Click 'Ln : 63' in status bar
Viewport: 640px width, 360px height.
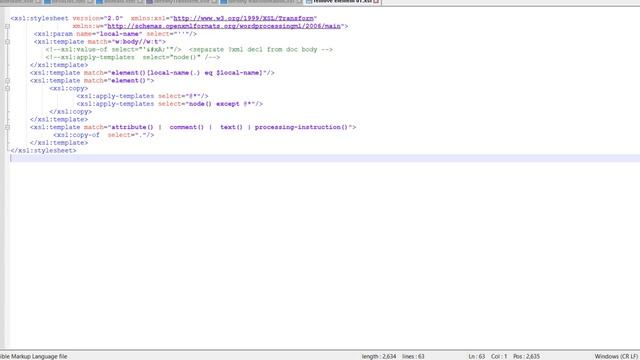pos(476,356)
